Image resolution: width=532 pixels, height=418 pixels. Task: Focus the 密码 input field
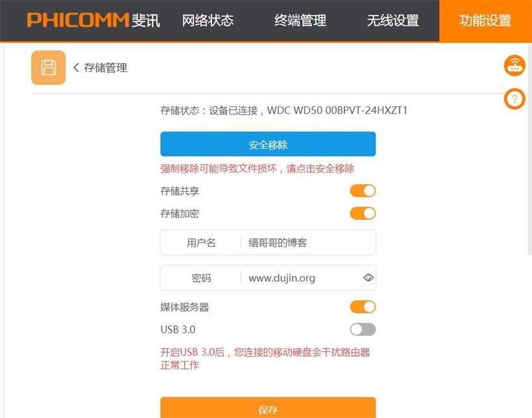(301, 277)
